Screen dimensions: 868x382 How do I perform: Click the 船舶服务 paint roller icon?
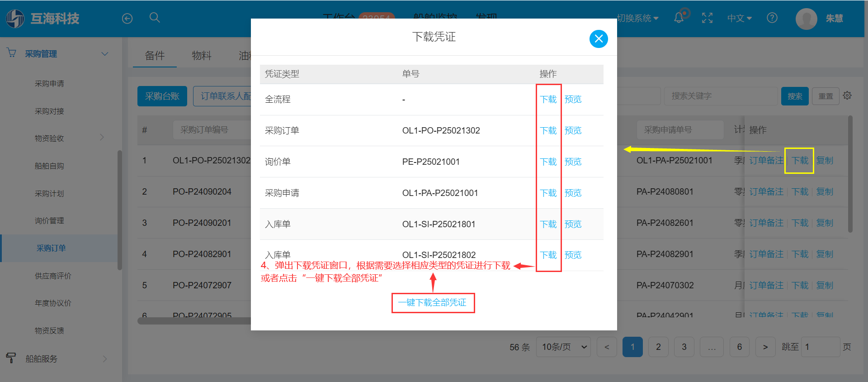point(11,358)
